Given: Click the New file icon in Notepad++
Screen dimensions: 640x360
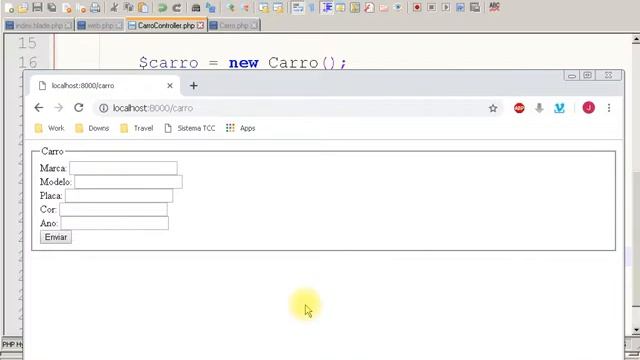Looking at the screenshot, I should coord(9,7).
